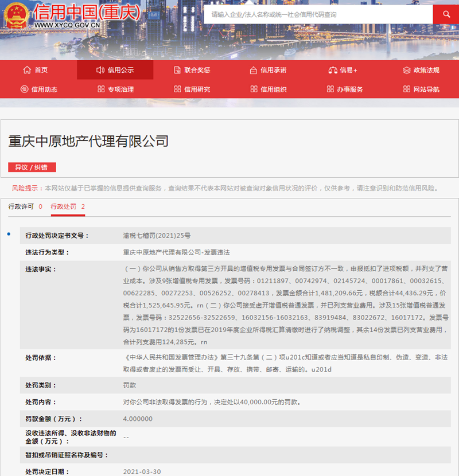Click penalty date 2021-03-30
The height and width of the screenshot is (476, 459).
142,472
